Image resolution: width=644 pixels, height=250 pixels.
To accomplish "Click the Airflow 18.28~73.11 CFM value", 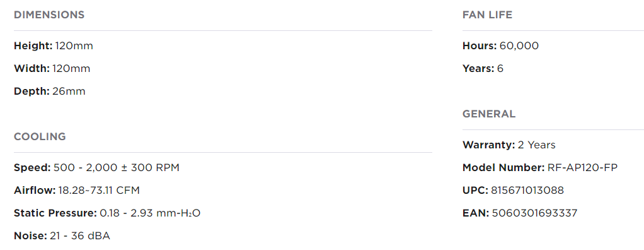I will click(99, 191).
